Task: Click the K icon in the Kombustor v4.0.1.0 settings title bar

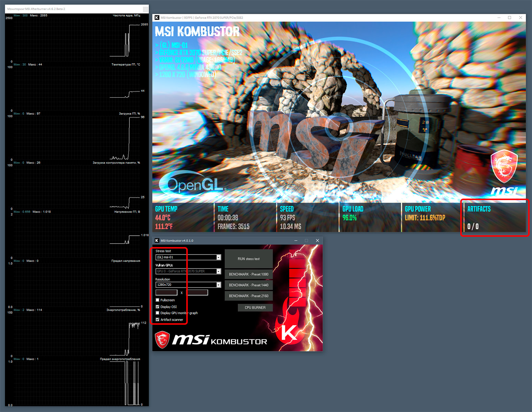Action: pyautogui.click(x=157, y=241)
